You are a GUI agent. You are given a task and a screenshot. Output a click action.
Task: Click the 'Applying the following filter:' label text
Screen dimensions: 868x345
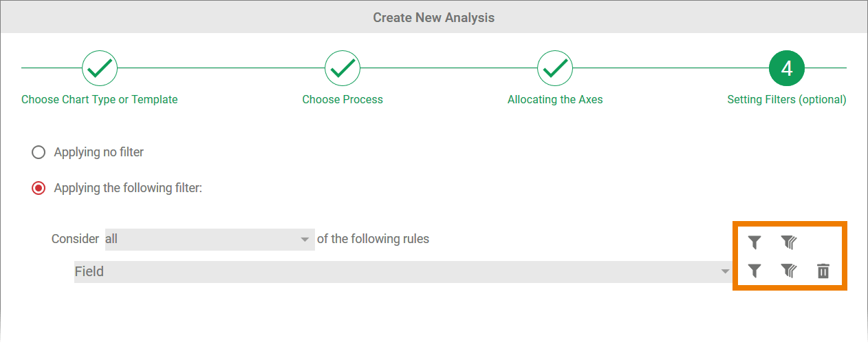tap(128, 188)
